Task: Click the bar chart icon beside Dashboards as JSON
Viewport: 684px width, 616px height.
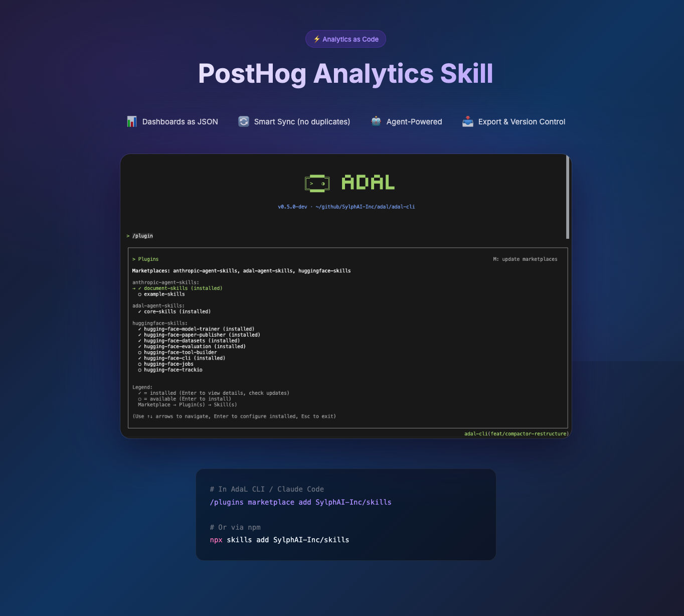Action: click(132, 121)
